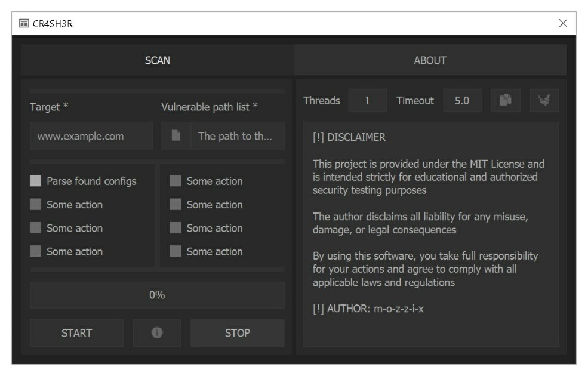Click the "[!] DISCLAIMER" heading text

tap(349, 137)
